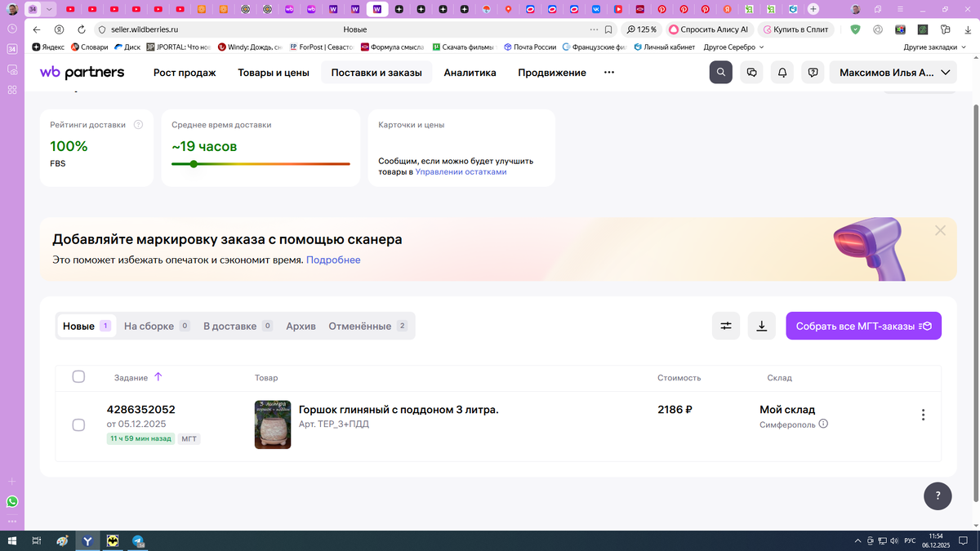Screen dimensions: 980x551
Task: Open the Управлении остатками link
Action: click(x=461, y=171)
